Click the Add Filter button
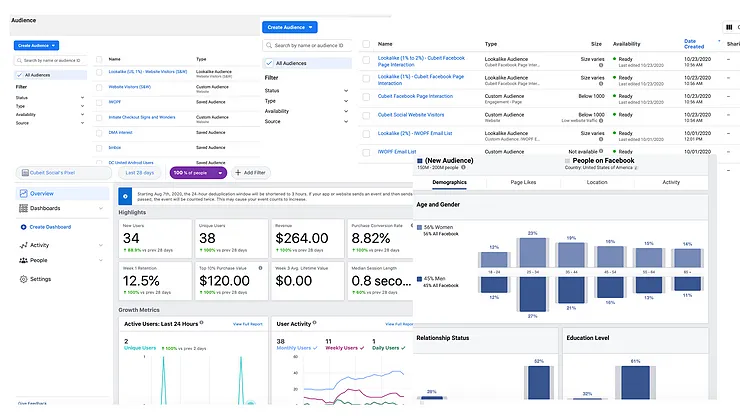 tap(251, 173)
